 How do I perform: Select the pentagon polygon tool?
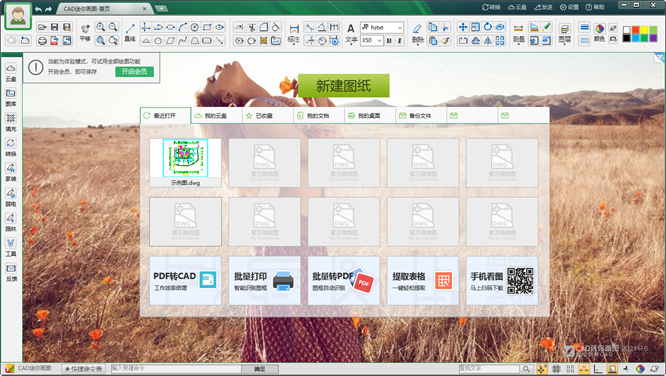point(158,41)
